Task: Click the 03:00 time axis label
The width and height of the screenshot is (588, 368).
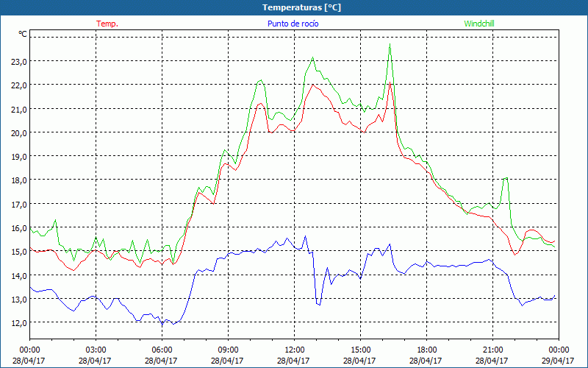Action: [96, 350]
